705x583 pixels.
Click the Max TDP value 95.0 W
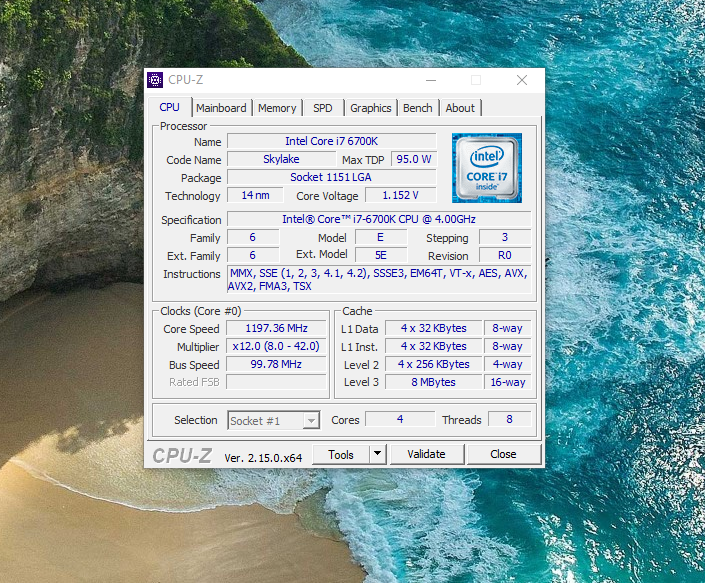tap(414, 159)
